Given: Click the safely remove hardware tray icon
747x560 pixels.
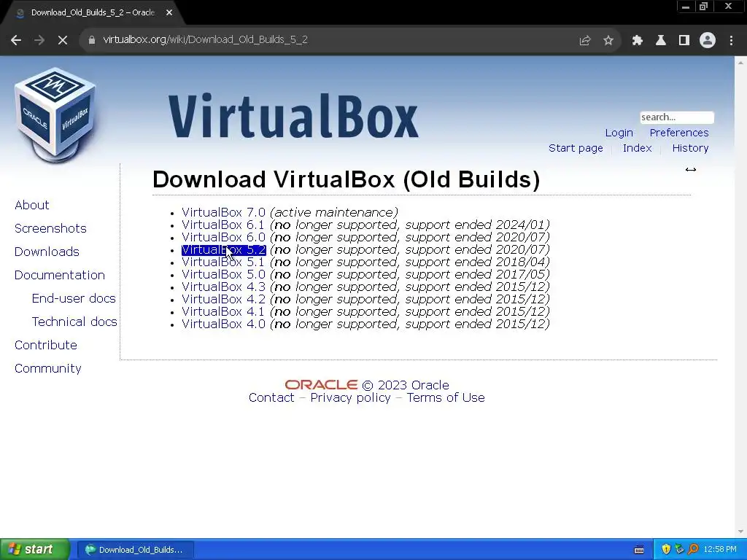Looking at the screenshot, I should [679, 550].
